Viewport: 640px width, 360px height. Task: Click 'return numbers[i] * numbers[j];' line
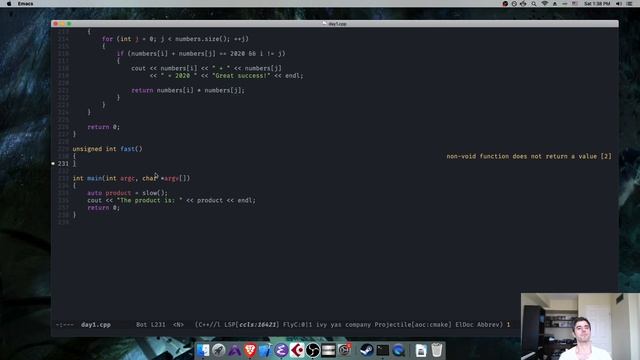pyautogui.click(x=188, y=90)
